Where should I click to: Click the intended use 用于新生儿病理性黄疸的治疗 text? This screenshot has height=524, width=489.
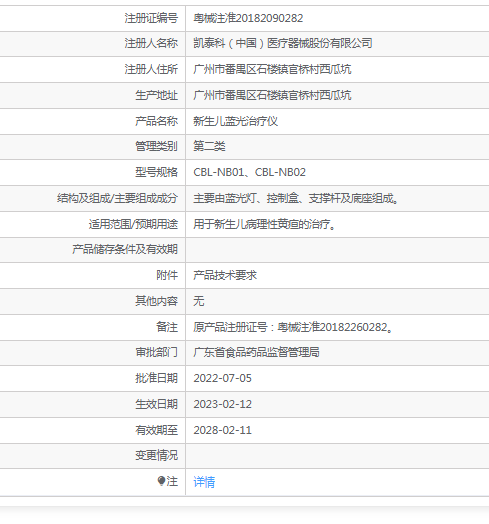(264, 224)
